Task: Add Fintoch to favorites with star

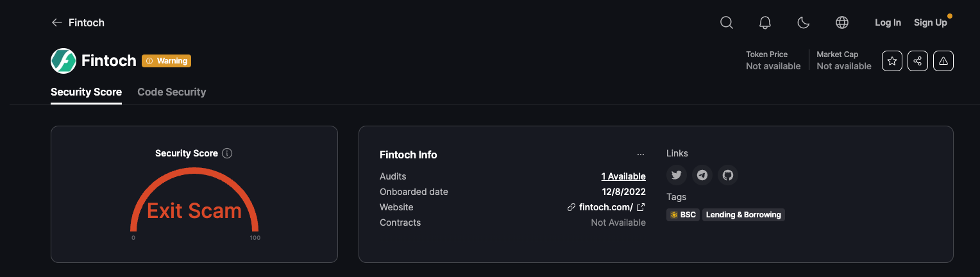Action: tap(892, 61)
